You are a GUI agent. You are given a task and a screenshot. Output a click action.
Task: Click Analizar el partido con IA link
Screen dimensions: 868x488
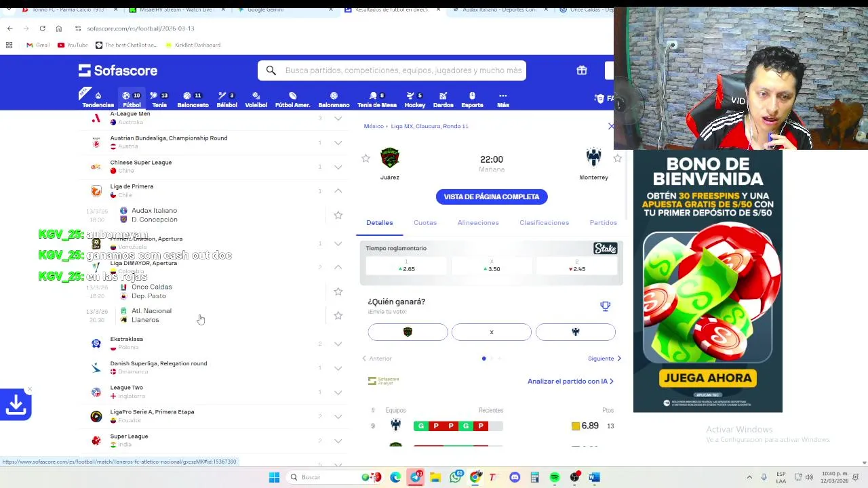click(570, 382)
